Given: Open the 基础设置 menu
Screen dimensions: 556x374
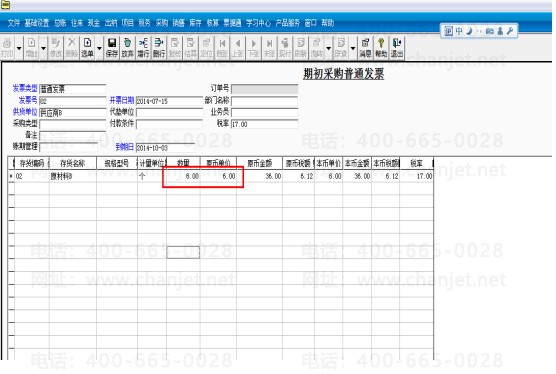Looking at the screenshot, I should 37,23.
